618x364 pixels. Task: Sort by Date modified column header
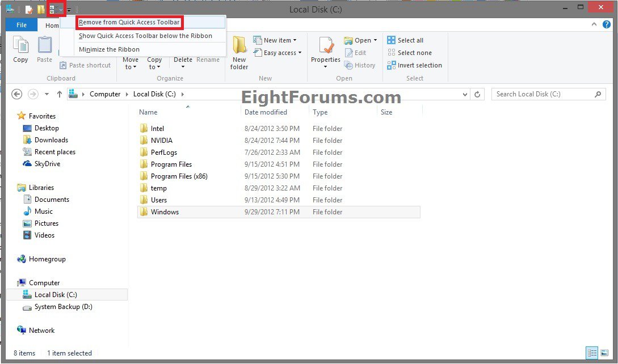coord(266,112)
